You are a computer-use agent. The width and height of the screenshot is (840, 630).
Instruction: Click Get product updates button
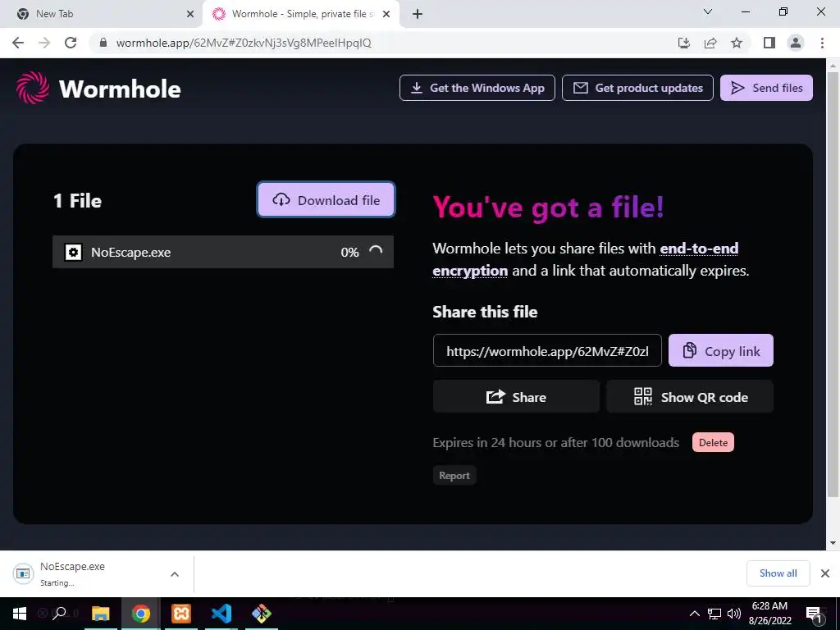point(637,88)
